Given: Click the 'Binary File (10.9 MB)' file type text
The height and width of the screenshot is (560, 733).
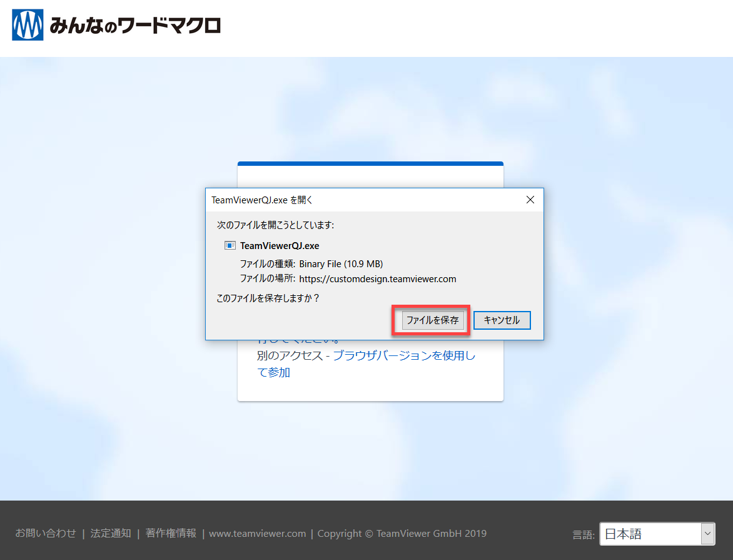Looking at the screenshot, I should (341, 264).
